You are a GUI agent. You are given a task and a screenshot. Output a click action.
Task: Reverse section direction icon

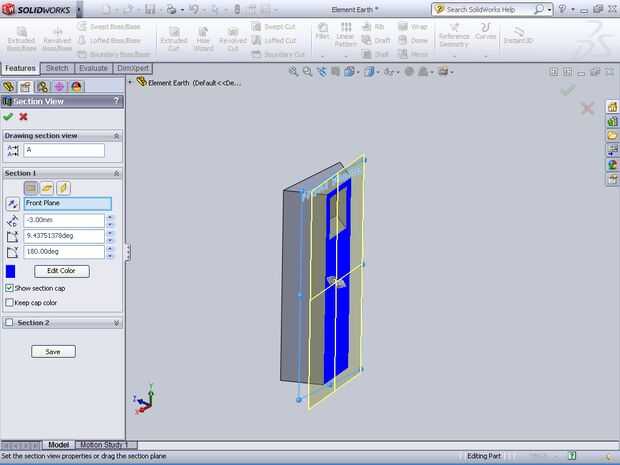pos(13,204)
